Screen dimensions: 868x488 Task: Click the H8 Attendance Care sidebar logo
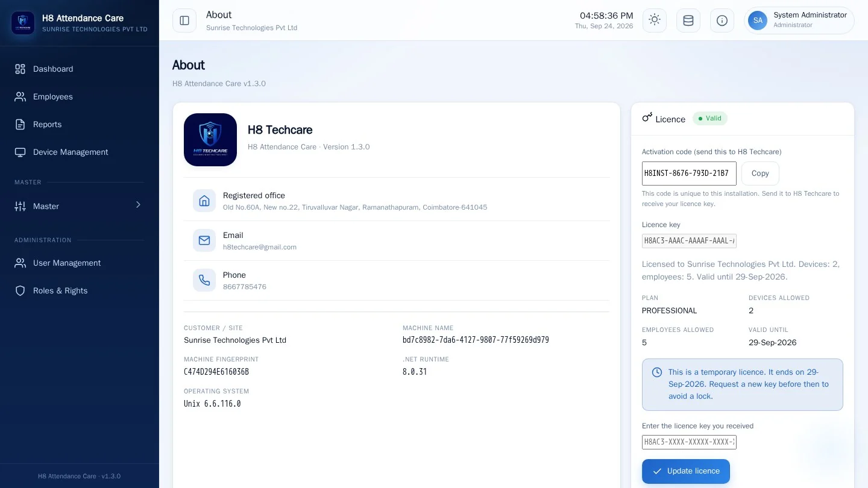click(x=23, y=23)
